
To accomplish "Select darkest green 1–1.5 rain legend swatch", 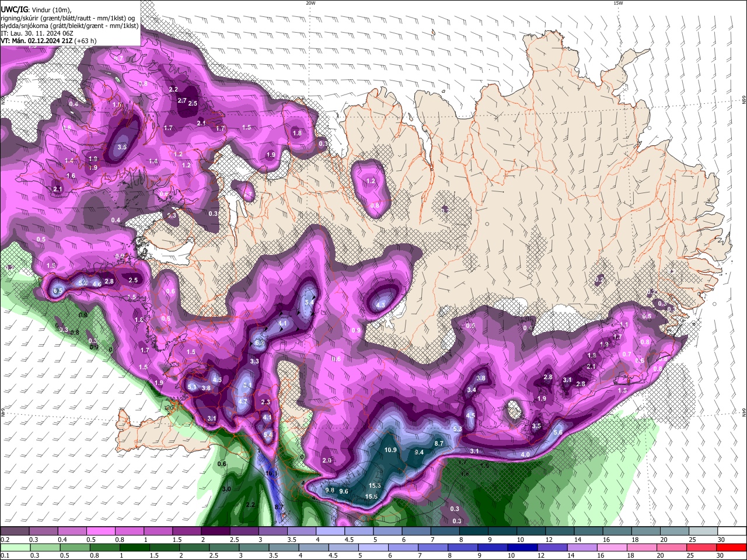I will (134, 547).
